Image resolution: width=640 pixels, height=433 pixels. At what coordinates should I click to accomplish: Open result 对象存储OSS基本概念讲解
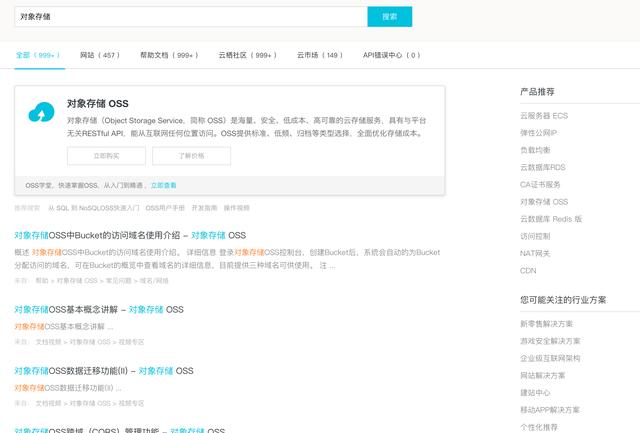click(99, 310)
